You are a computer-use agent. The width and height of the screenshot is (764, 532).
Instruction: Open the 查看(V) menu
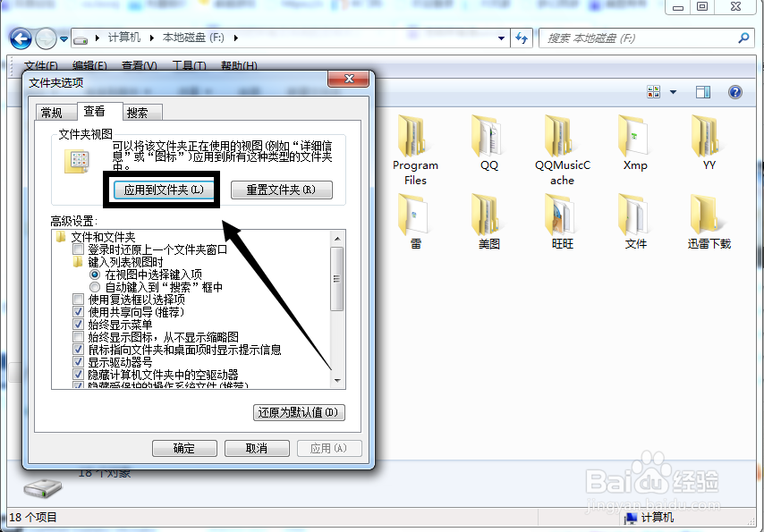(140, 66)
